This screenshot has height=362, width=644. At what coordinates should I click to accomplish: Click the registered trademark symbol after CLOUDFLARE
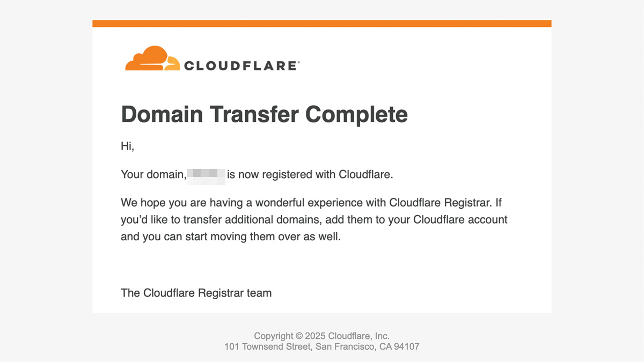click(298, 62)
